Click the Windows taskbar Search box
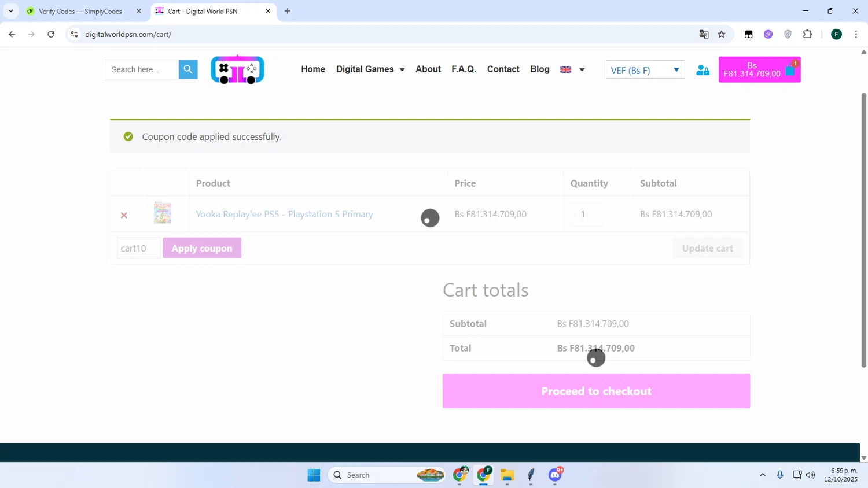 pyautogui.click(x=387, y=475)
